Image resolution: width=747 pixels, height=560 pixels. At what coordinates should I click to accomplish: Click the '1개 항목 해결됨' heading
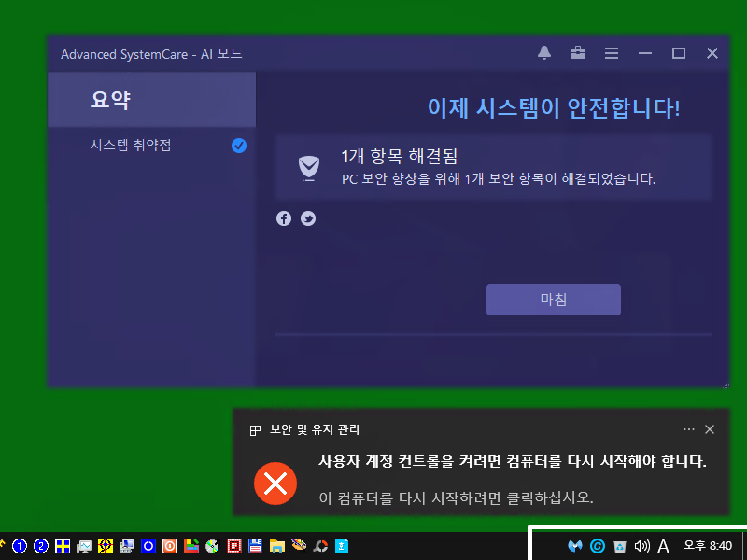point(400,157)
